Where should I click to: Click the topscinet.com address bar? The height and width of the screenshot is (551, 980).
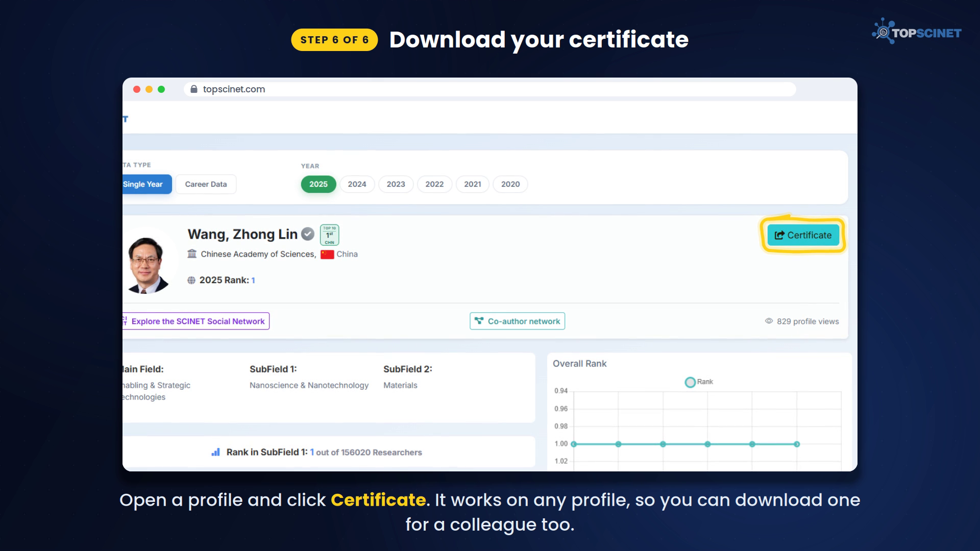tap(489, 89)
